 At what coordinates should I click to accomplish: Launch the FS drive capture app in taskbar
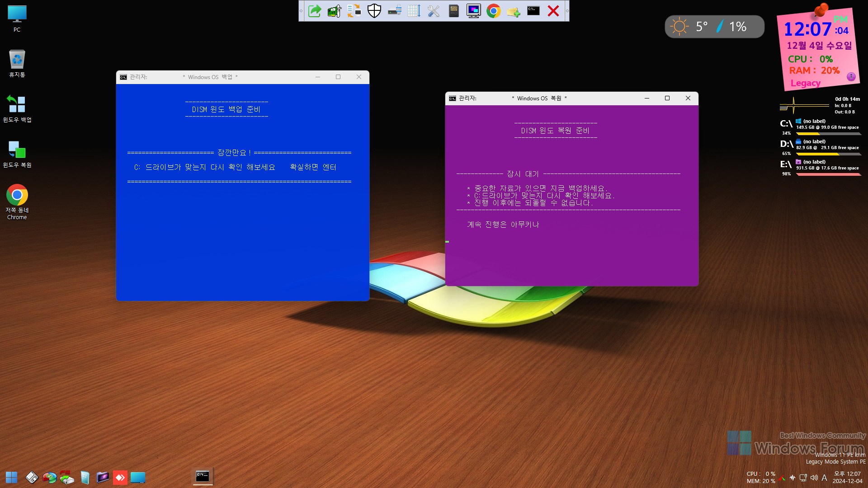pyautogui.click(x=67, y=477)
